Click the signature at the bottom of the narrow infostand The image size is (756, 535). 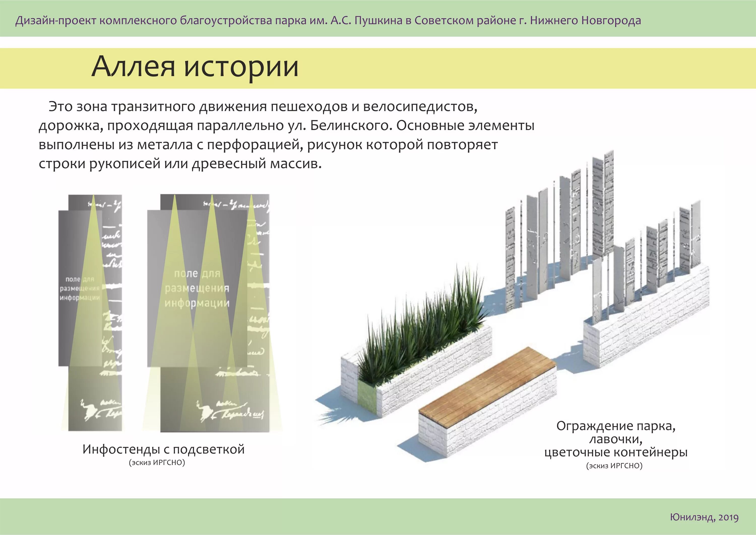101,409
